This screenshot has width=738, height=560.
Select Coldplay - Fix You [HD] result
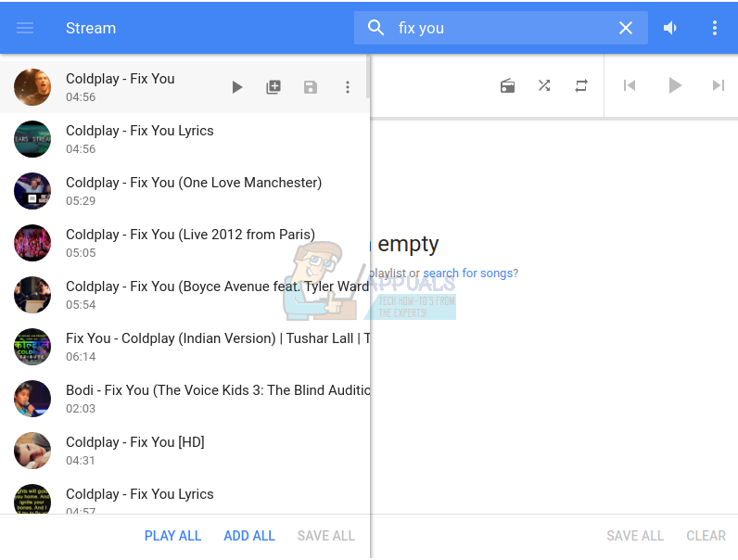[x=185, y=451]
